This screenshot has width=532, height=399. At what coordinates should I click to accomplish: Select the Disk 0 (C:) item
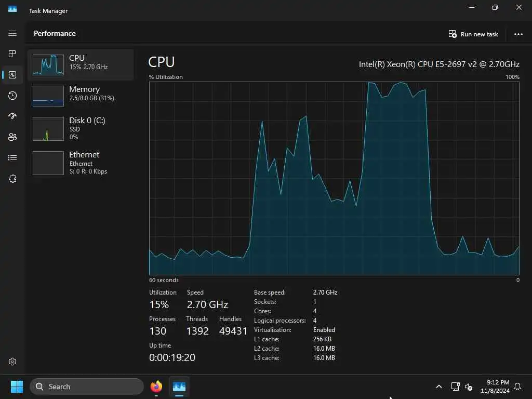pyautogui.click(x=81, y=129)
